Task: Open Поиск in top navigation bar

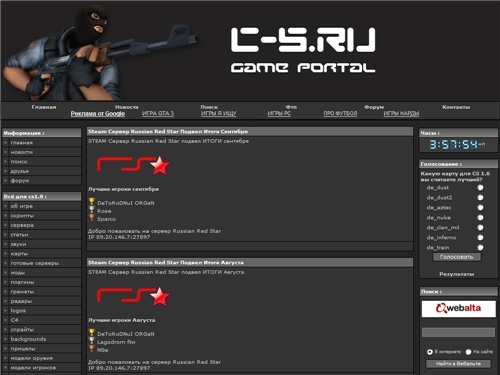Action: pos(209,107)
